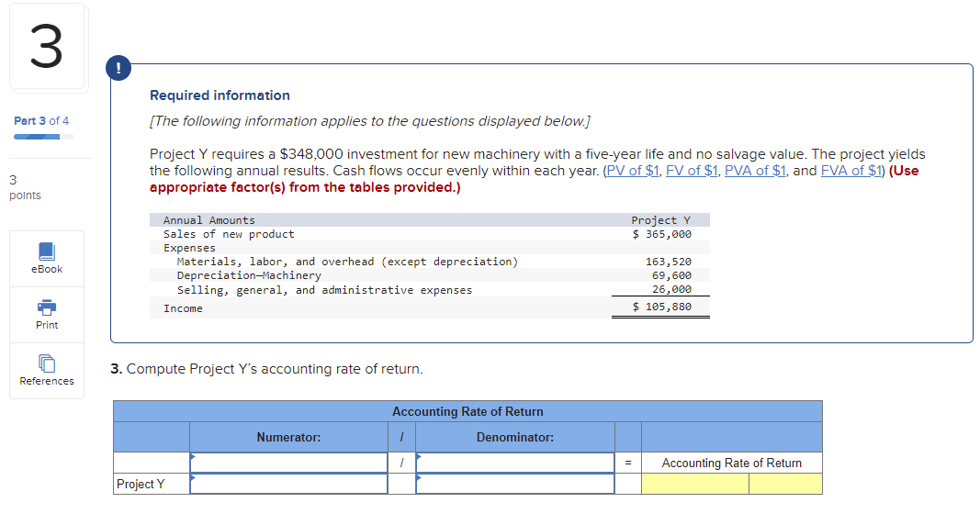Click the Denominator: column header
This screenshot has height=525, width=980.
coord(515,437)
